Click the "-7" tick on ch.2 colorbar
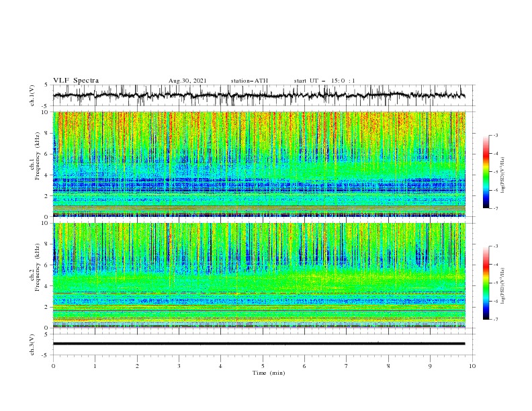Screen dimensions: 532x411 (496, 320)
